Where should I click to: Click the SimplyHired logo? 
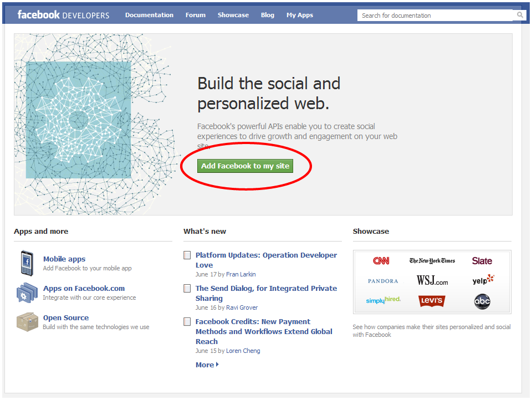pyautogui.click(x=383, y=300)
